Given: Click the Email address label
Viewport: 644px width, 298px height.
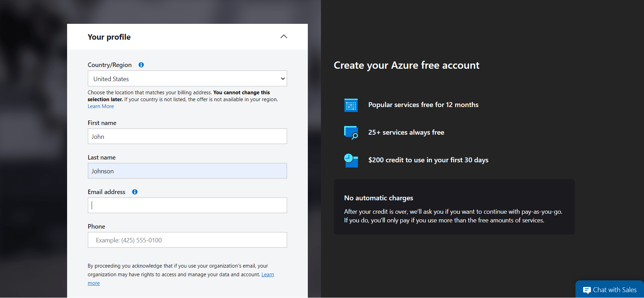Looking at the screenshot, I should 107,192.
